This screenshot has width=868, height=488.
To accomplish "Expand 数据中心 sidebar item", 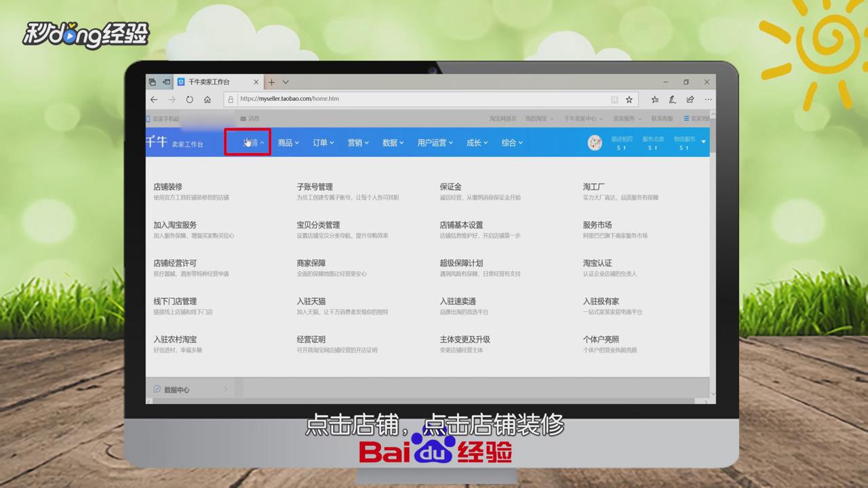I will pos(190,389).
